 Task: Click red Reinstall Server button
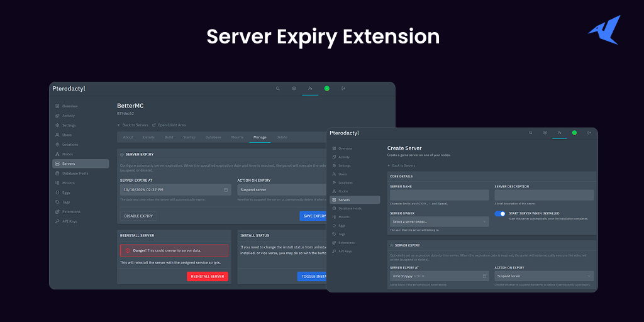208,277
